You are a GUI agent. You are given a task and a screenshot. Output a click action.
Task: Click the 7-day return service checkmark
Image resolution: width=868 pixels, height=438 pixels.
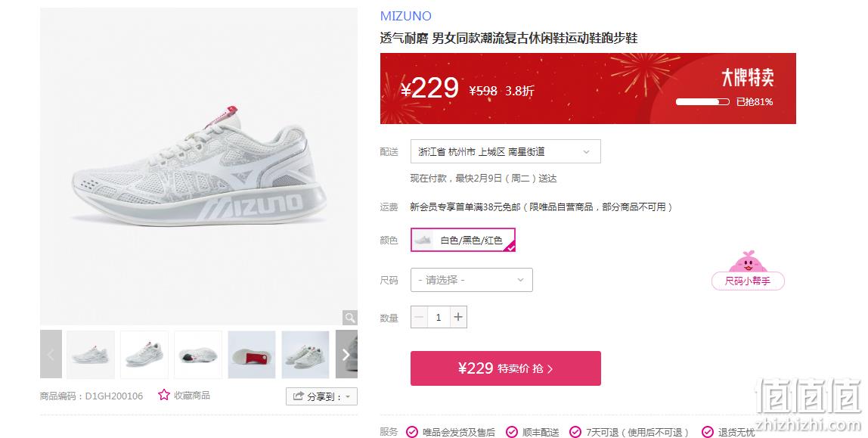[575, 432]
